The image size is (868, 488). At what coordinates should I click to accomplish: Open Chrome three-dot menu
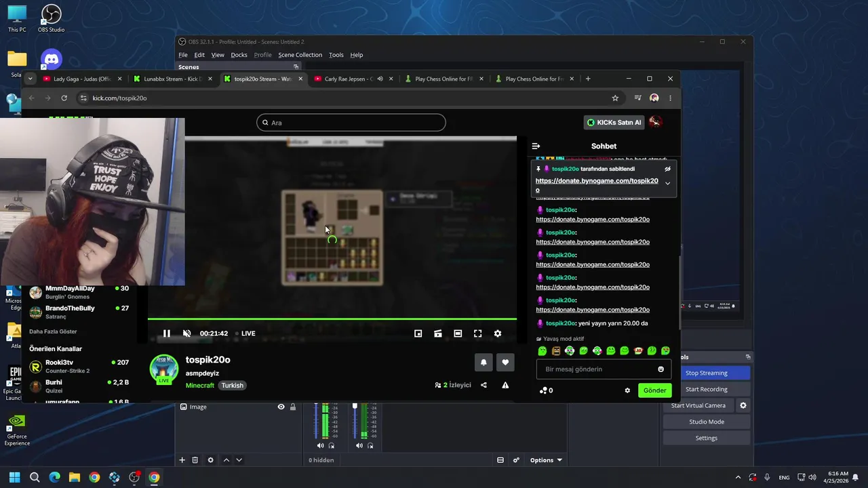coord(670,98)
